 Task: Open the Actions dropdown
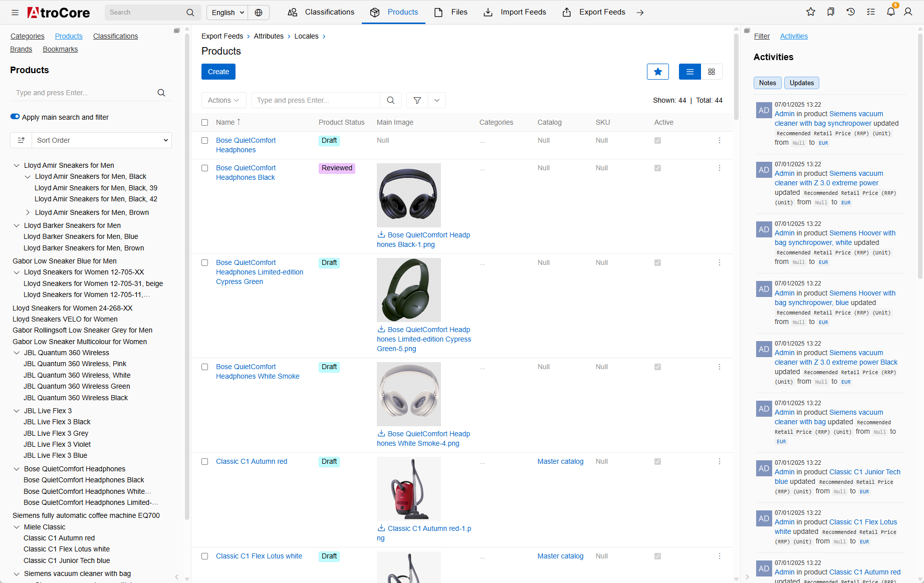point(223,100)
